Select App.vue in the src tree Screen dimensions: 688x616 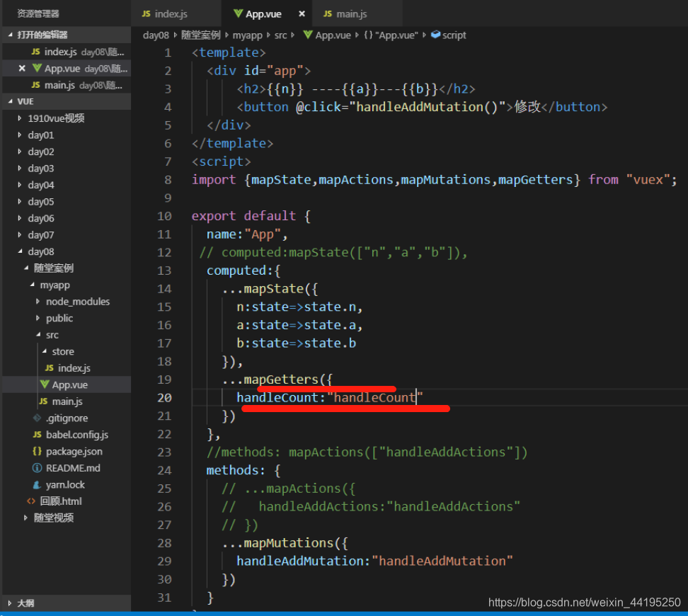67,384
